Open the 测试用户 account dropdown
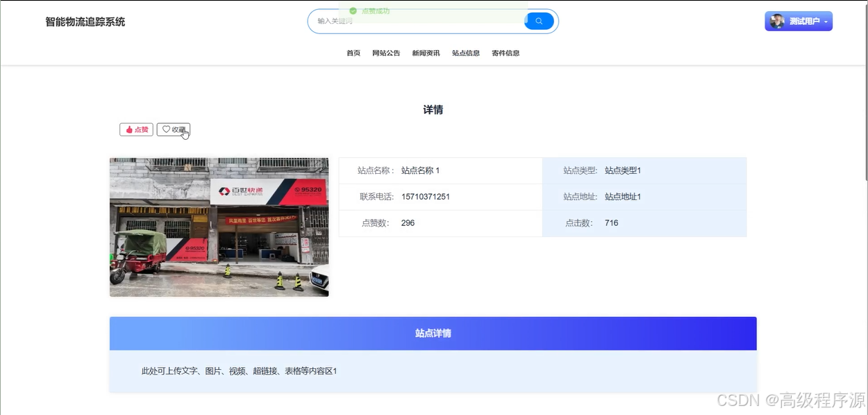 (x=799, y=22)
